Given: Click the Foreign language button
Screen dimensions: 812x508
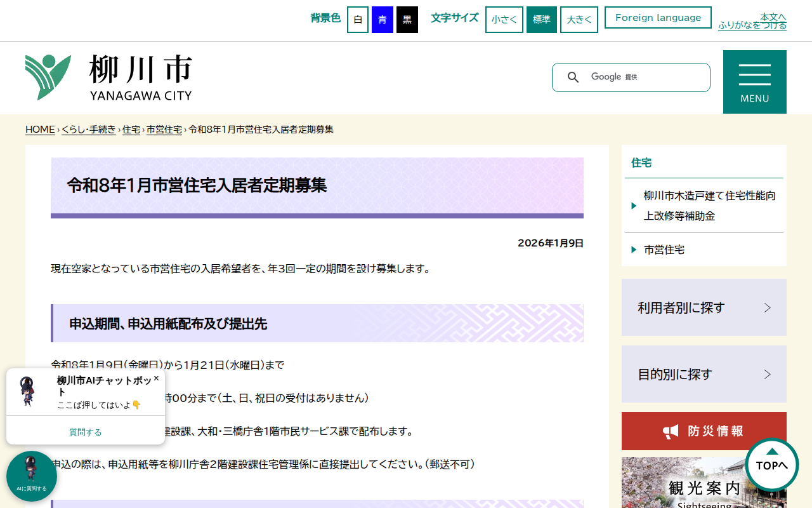Looking at the screenshot, I should point(658,17).
